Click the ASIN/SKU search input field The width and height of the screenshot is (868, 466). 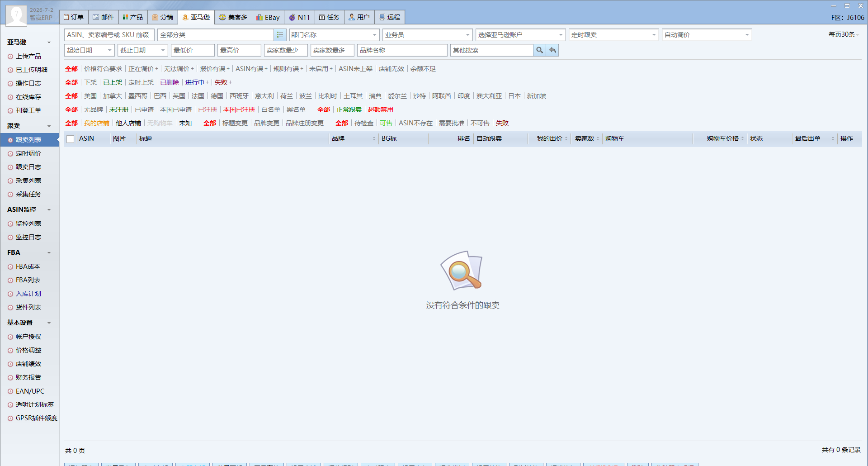(109, 35)
